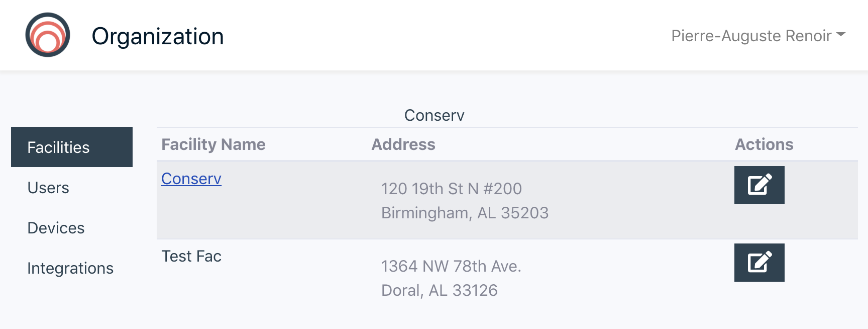This screenshot has width=868, height=329.
Task: Open the Pierre-Auguste Renoir user menu
Action: tap(758, 36)
